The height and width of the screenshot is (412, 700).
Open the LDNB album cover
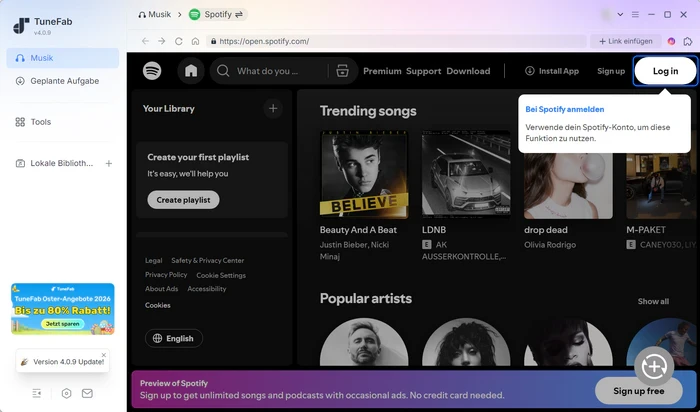click(466, 175)
